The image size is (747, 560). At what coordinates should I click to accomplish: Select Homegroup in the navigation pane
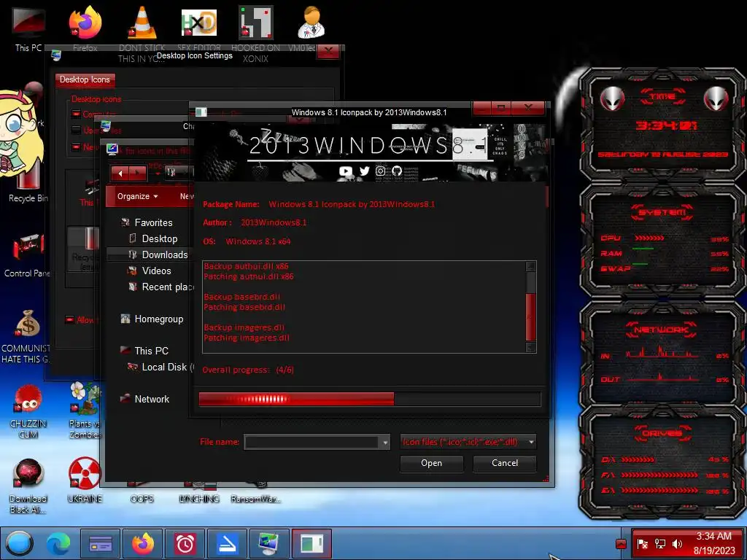click(158, 319)
